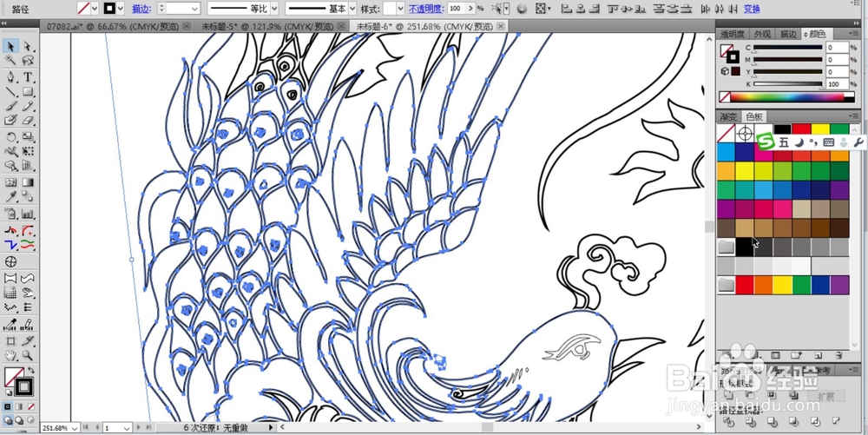Switch to 透明度 panel tab

pyautogui.click(x=733, y=35)
